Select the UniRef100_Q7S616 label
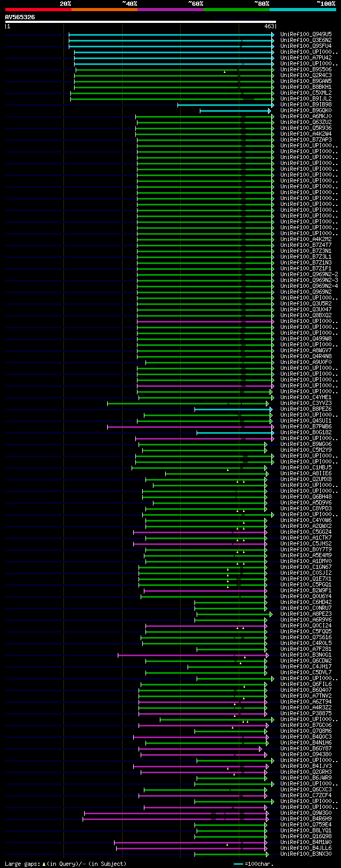Screen dimensions: 341x868 [306, 637]
